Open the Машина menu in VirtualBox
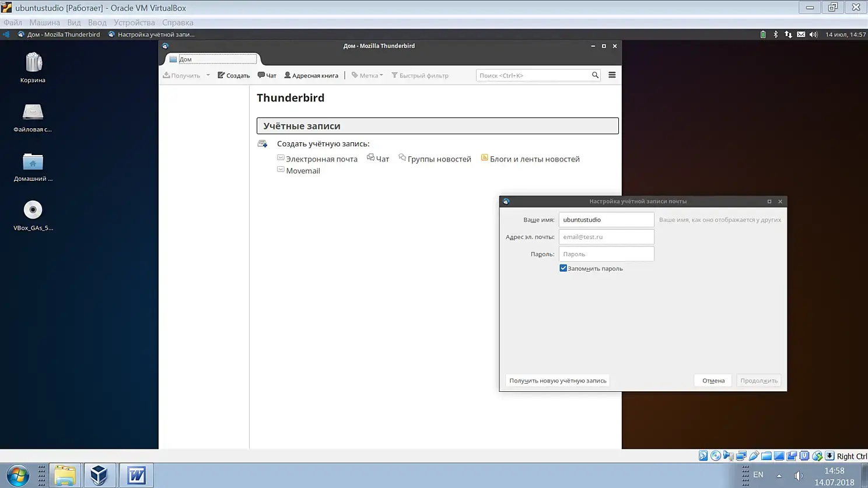The height and width of the screenshot is (488, 868). click(45, 23)
